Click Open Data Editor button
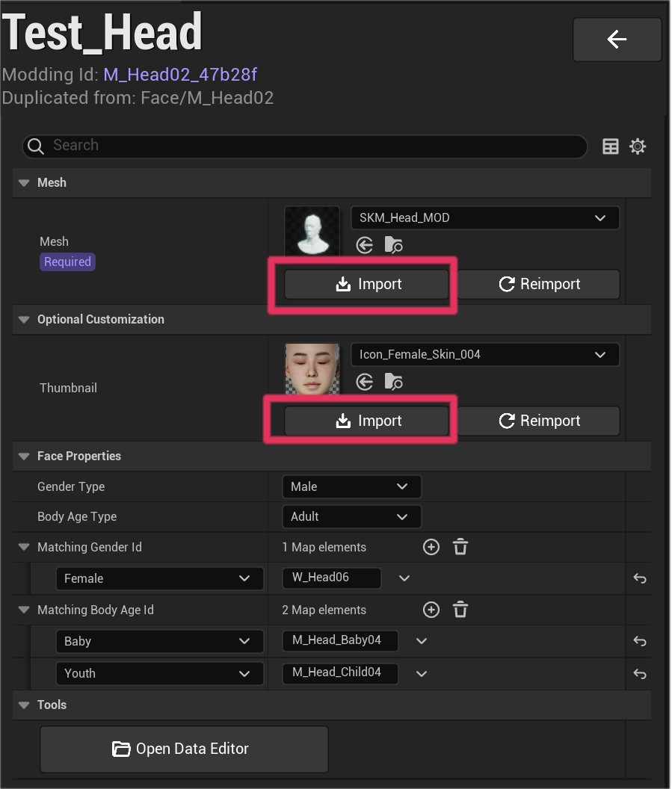The image size is (672, 789). 184,749
